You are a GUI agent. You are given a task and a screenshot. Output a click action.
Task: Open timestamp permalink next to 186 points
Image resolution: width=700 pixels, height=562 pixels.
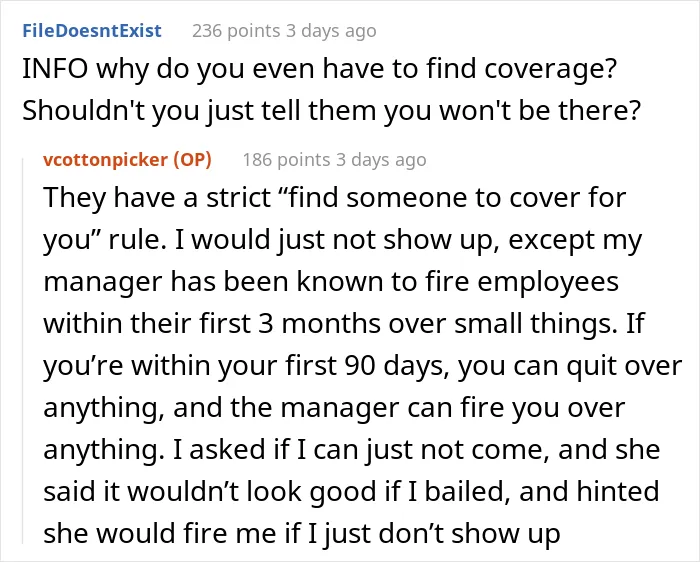[x=381, y=159]
